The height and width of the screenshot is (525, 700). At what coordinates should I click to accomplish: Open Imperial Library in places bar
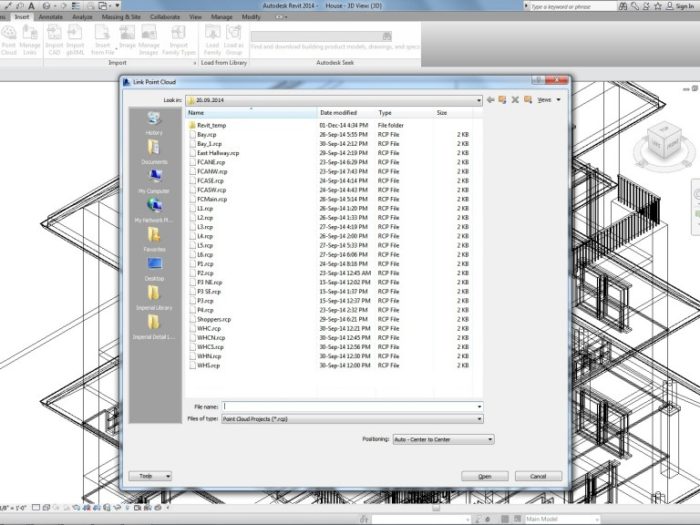(154, 298)
